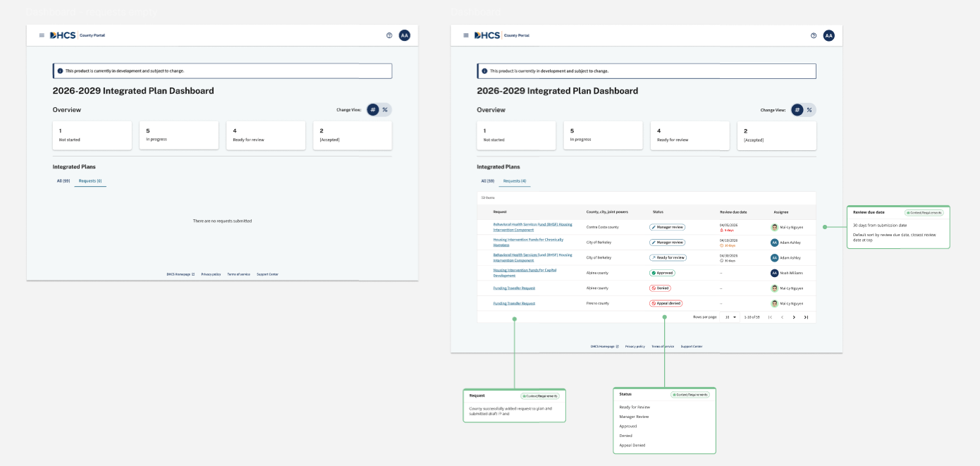Click help icon in dashboard with request table
The height and width of the screenshot is (466, 980).
pyautogui.click(x=814, y=35)
